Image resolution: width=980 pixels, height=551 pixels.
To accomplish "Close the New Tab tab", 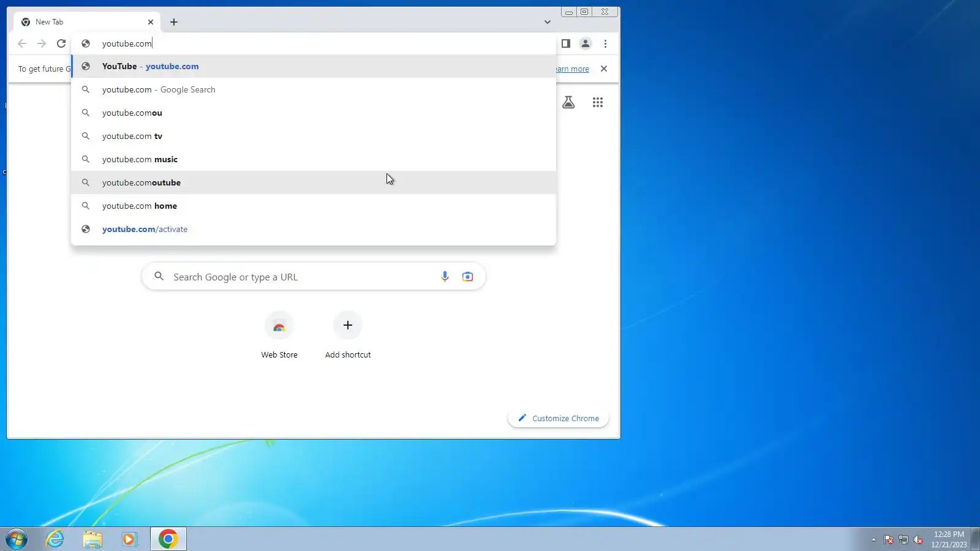I will pyautogui.click(x=151, y=22).
